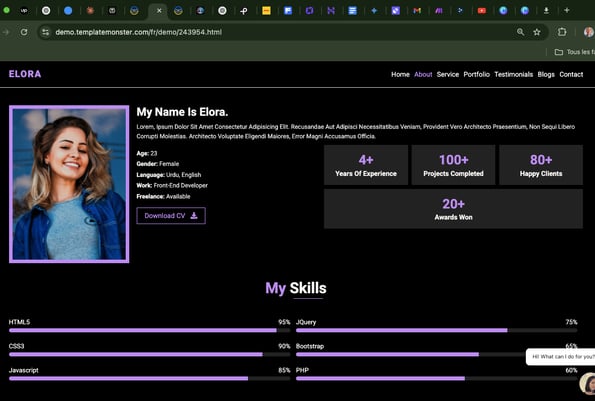Navigate to Portfolio

477,74
